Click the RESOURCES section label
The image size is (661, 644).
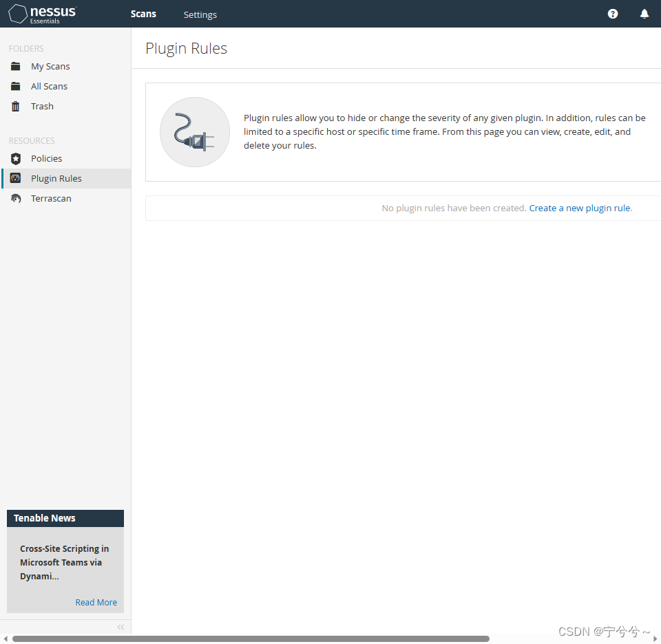[32, 140]
